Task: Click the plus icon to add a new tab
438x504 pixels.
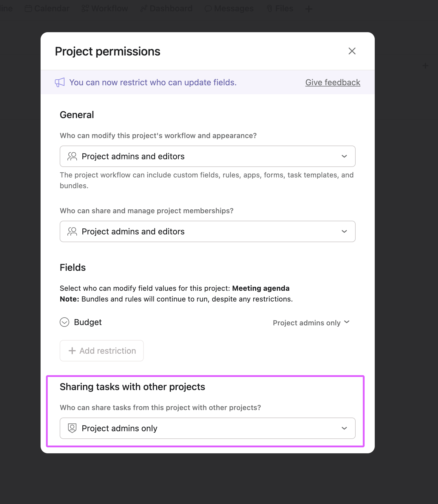Action: 309,9
